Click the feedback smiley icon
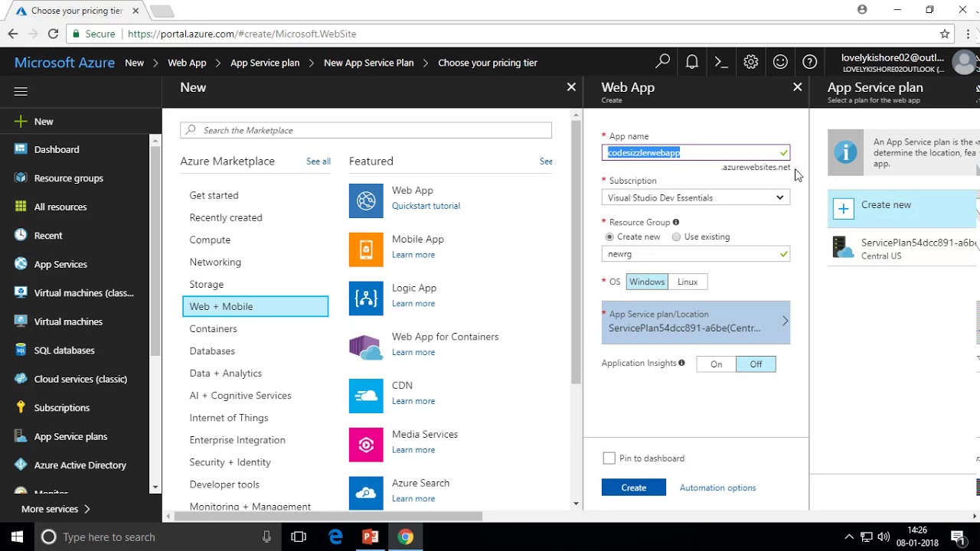The image size is (980, 551). (x=780, y=62)
